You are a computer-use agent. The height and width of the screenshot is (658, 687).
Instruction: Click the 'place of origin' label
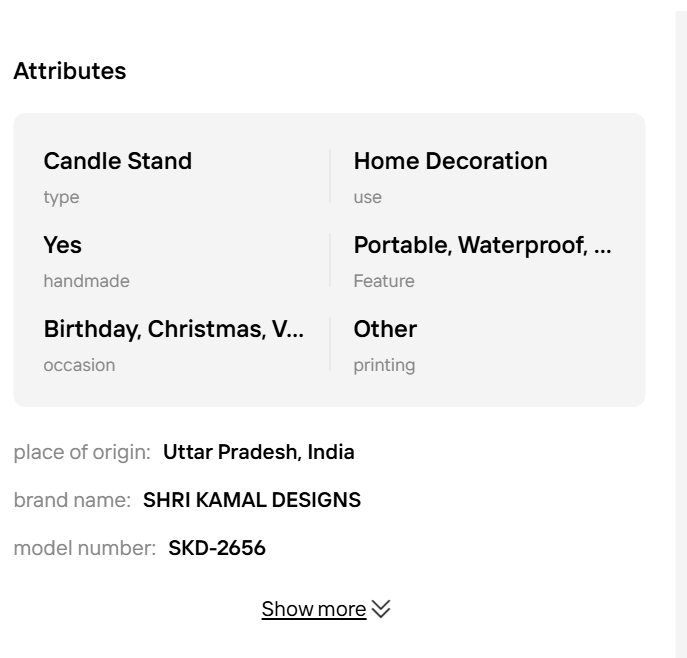point(82,451)
